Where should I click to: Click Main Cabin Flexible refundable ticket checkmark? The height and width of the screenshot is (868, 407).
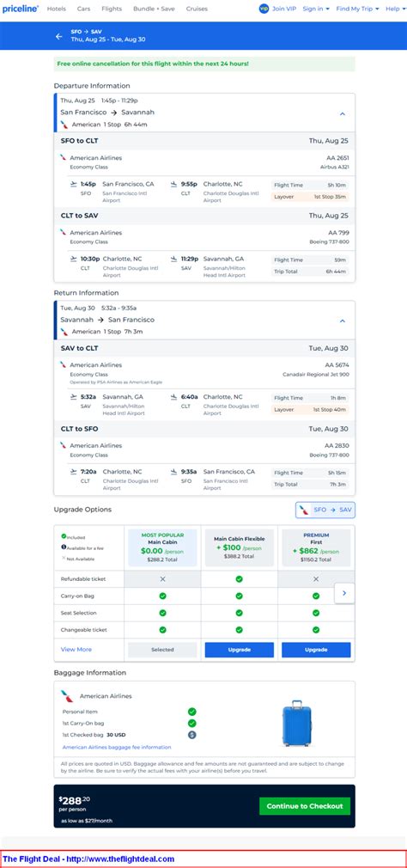coord(239,579)
